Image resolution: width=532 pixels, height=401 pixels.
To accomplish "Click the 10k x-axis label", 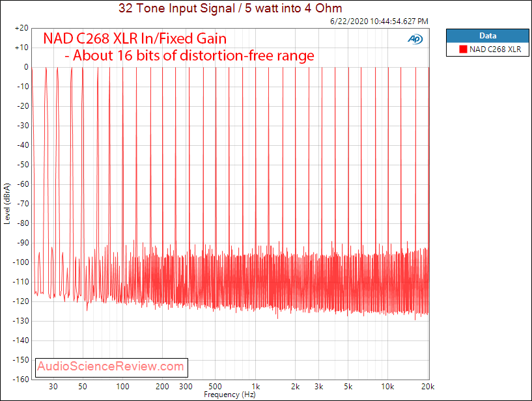I will click(x=388, y=387).
